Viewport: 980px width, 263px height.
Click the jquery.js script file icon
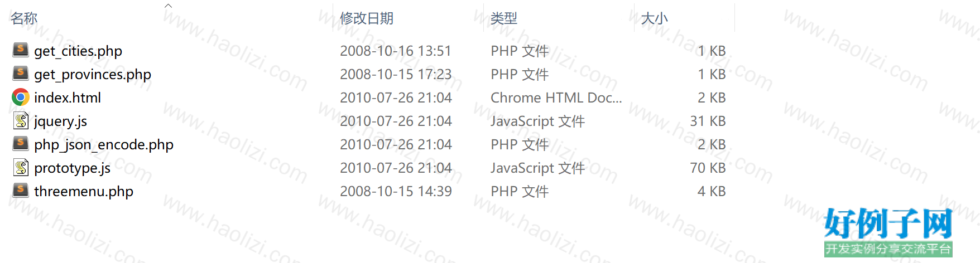point(21,120)
